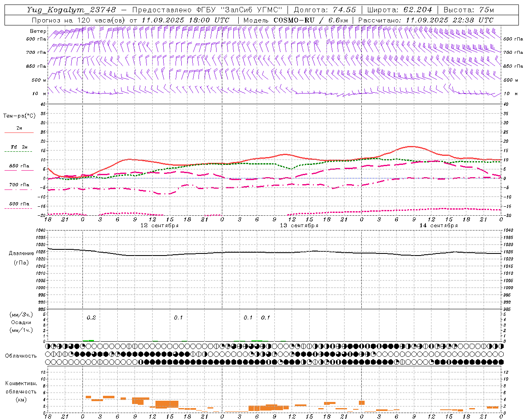Image resolution: width=525 pixels, height=420 pixels.
Task: Click the Тем-ра(°C) axis label
Action: click(x=19, y=116)
